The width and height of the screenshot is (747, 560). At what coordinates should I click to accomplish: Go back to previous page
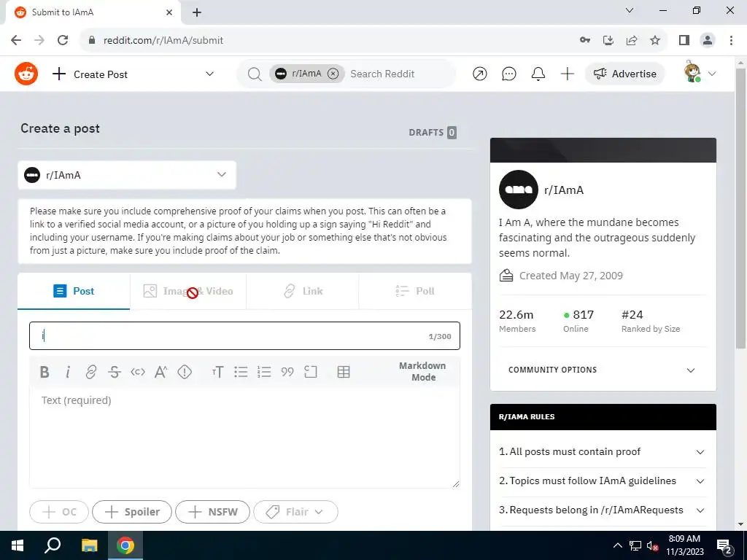[16, 41]
